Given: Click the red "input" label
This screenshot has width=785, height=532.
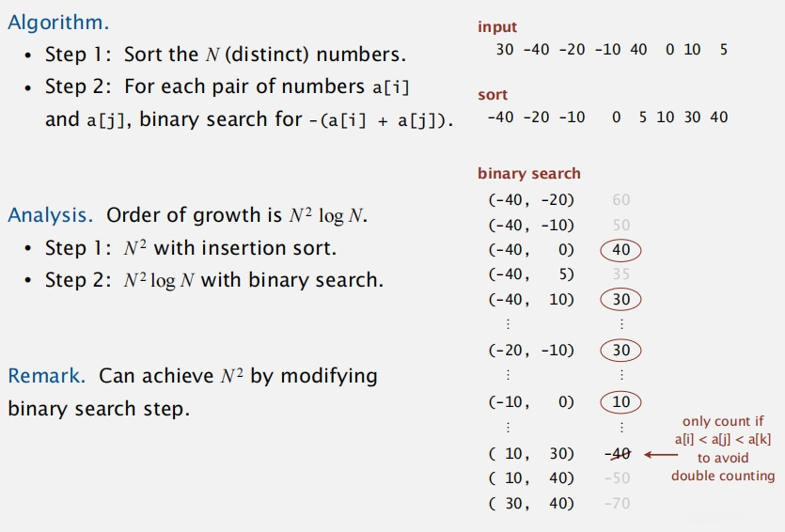Looking at the screenshot, I should (497, 27).
